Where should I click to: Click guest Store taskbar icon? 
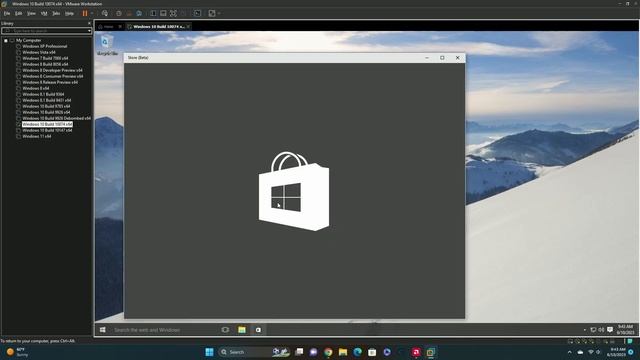[258, 330]
